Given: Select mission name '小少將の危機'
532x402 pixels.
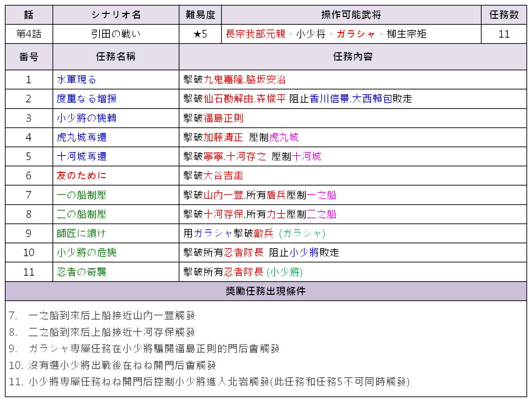Looking at the screenshot, I should coord(87,252).
